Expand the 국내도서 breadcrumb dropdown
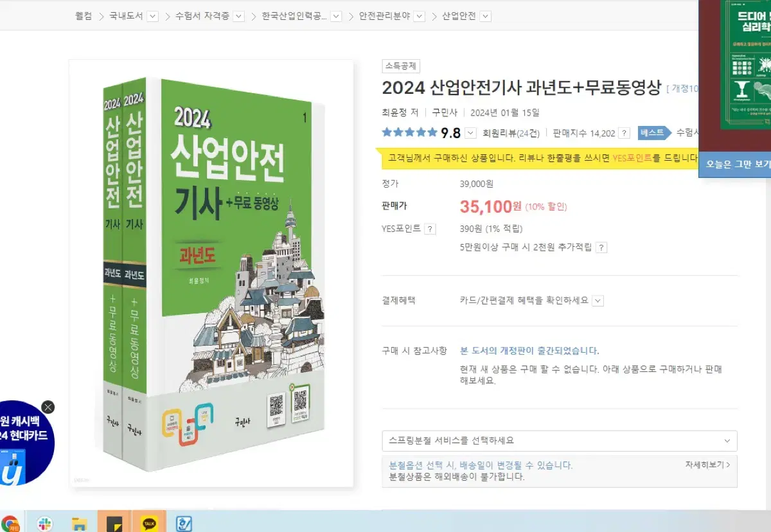771x532 pixels. pyautogui.click(x=152, y=17)
